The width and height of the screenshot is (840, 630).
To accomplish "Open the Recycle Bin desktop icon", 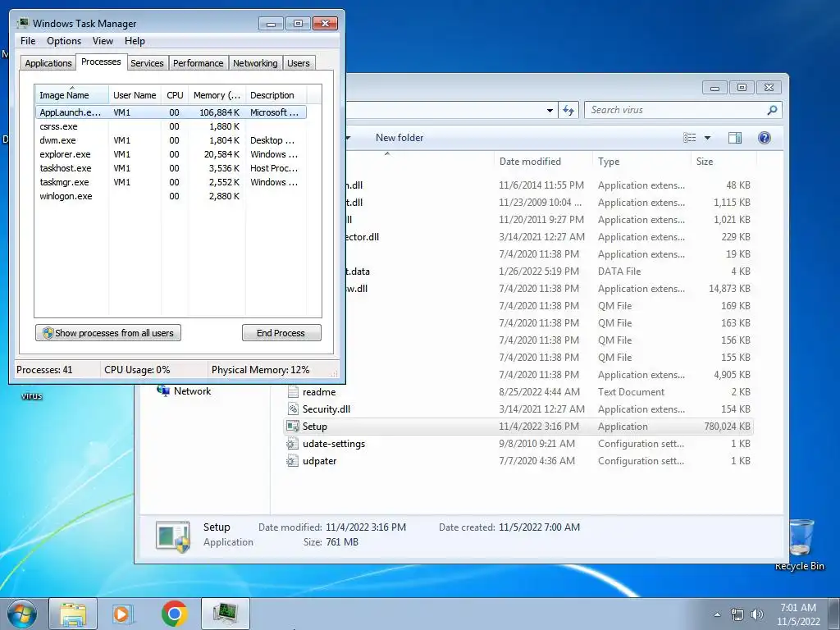I will tap(799, 545).
